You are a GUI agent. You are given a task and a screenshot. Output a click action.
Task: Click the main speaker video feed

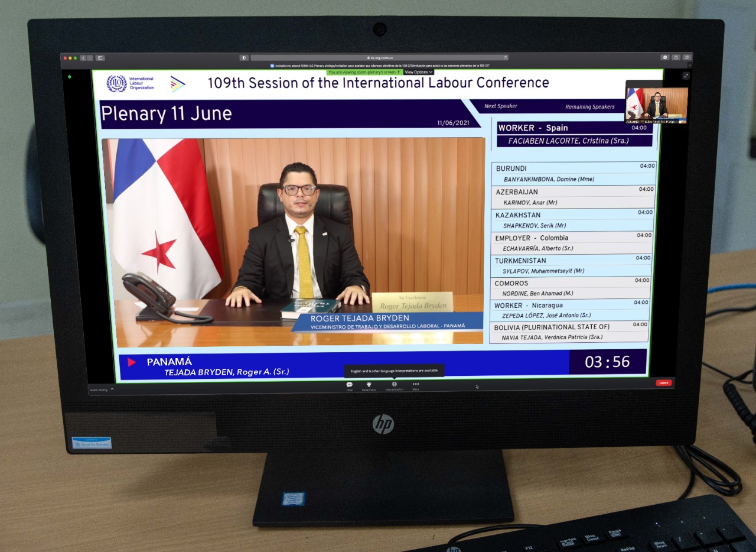[294, 242]
